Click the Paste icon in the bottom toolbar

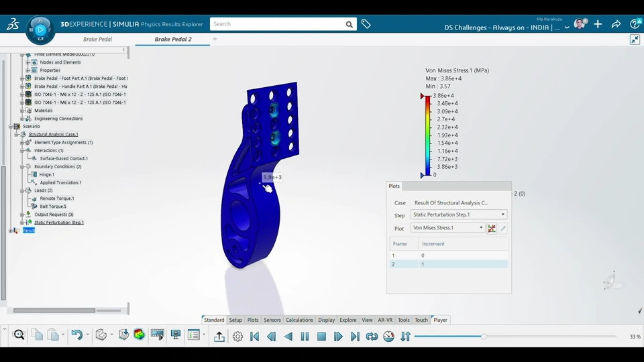53,335
